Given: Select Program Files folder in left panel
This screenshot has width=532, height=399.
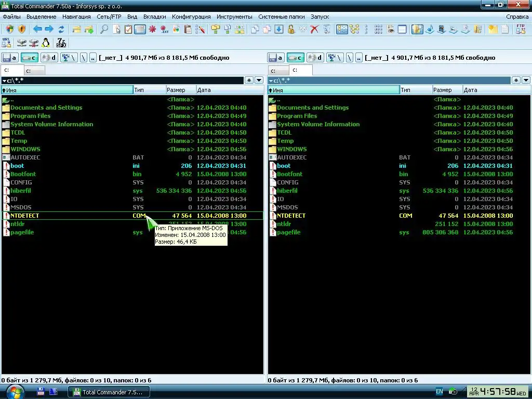Looking at the screenshot, I should [132, 116].
